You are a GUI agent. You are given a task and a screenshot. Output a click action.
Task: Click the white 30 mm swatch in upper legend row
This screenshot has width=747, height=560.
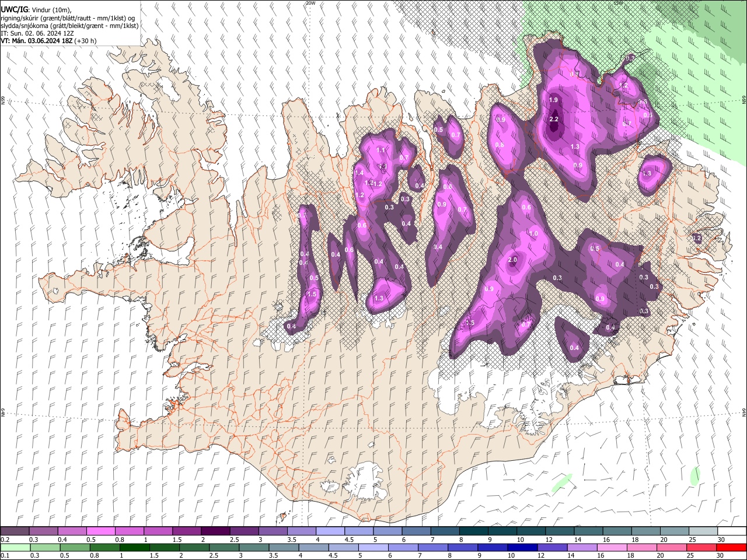coord(731,531)
